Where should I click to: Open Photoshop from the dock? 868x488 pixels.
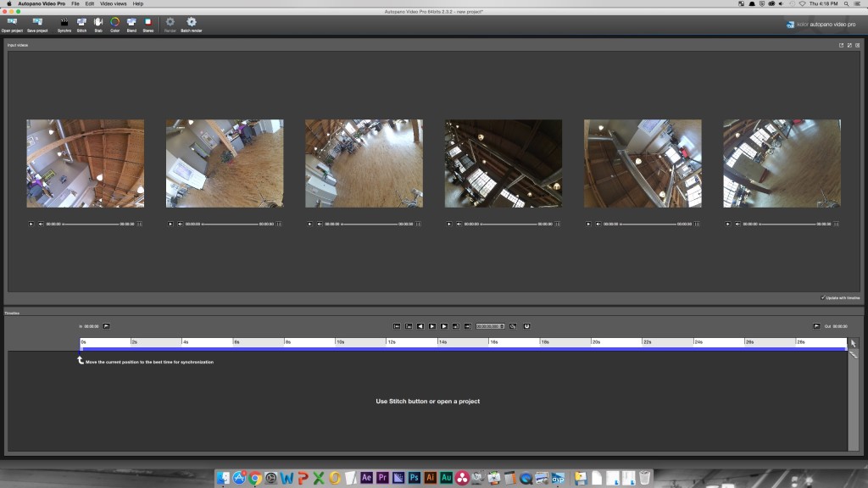pos(414,478)
